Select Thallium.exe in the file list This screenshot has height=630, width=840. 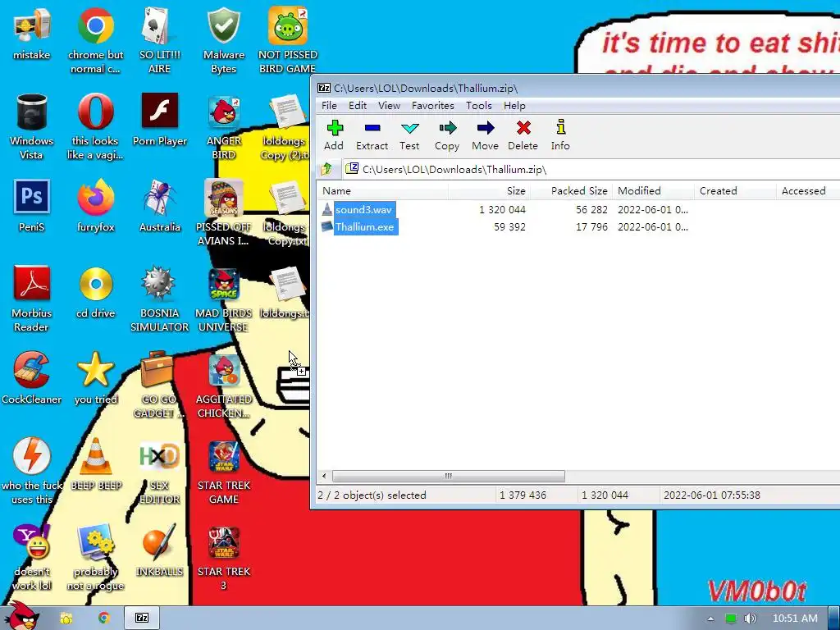point(364,227)
